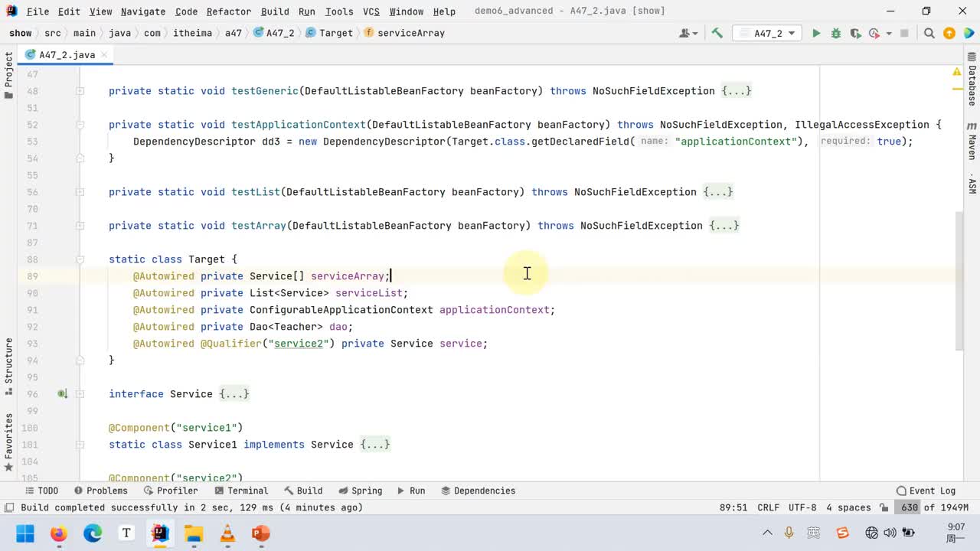The width and height of the screenshot is (980, 551).
Task: Expand folded Service interface body
Action: [234, 394]
